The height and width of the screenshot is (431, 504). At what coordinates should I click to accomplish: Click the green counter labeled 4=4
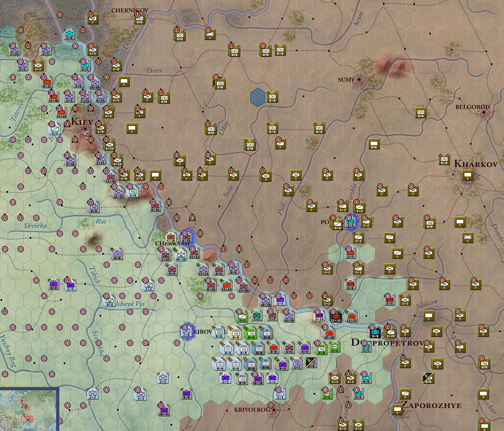tap(110, 301)
